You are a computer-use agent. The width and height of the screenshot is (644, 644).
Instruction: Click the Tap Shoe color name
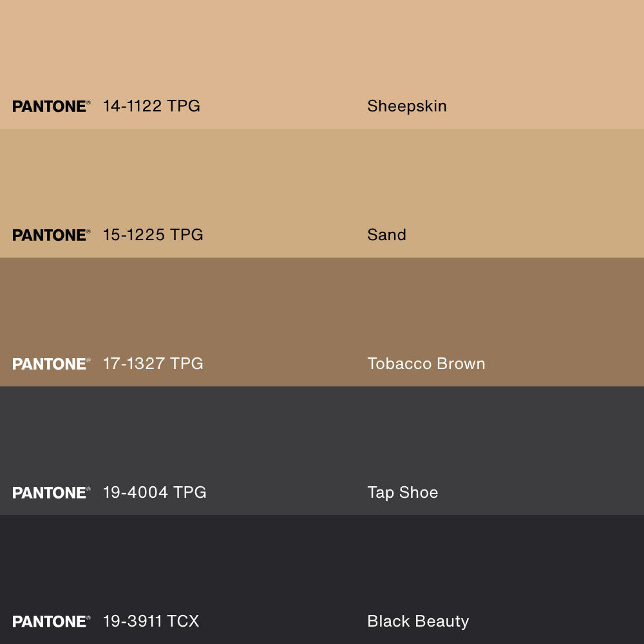point(402,493)
